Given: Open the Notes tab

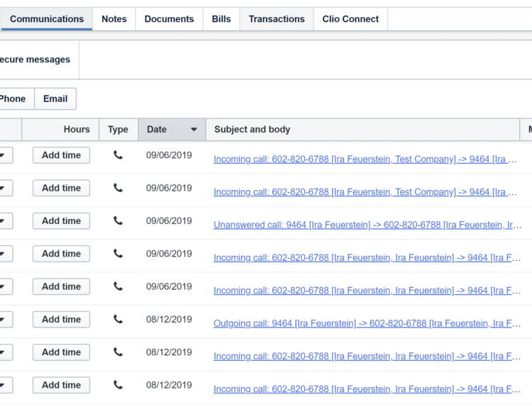Looking at the screenshot, I should 114,19.
